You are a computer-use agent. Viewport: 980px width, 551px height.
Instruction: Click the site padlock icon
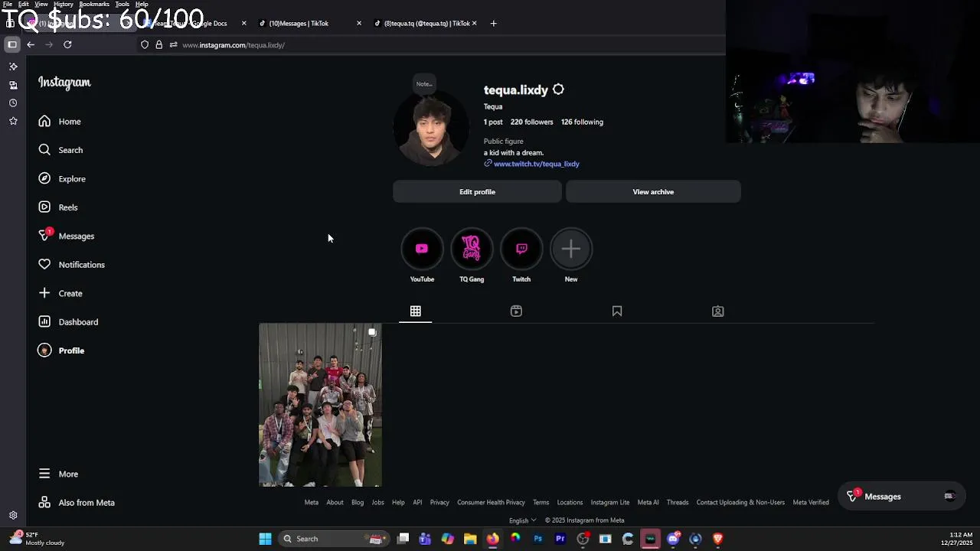point(158,45)
